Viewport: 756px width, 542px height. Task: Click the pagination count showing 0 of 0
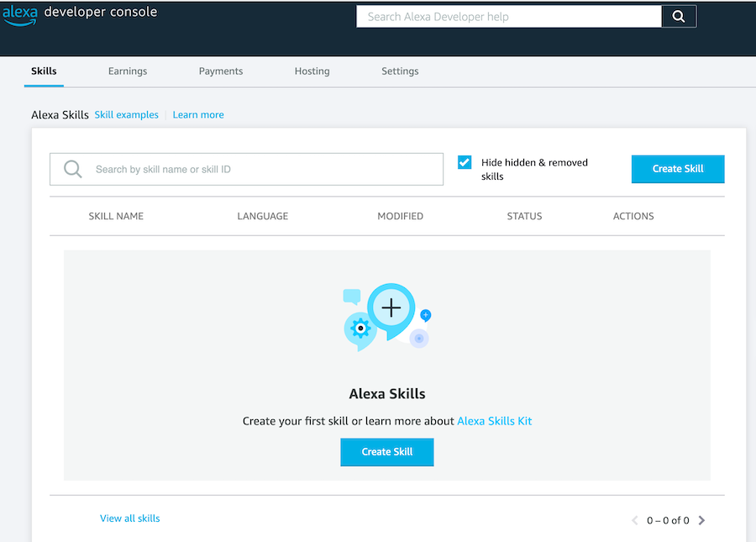pos(668,520)
